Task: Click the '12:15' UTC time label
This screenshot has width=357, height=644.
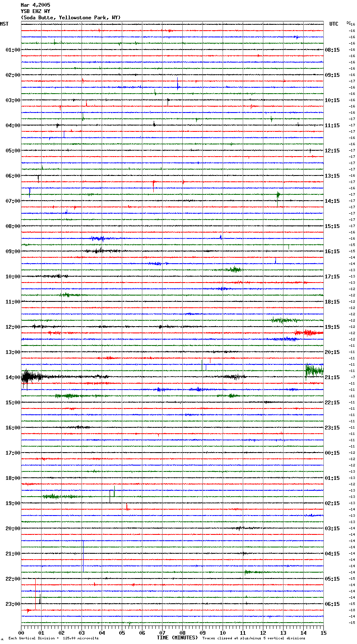Action: point(332,151)
